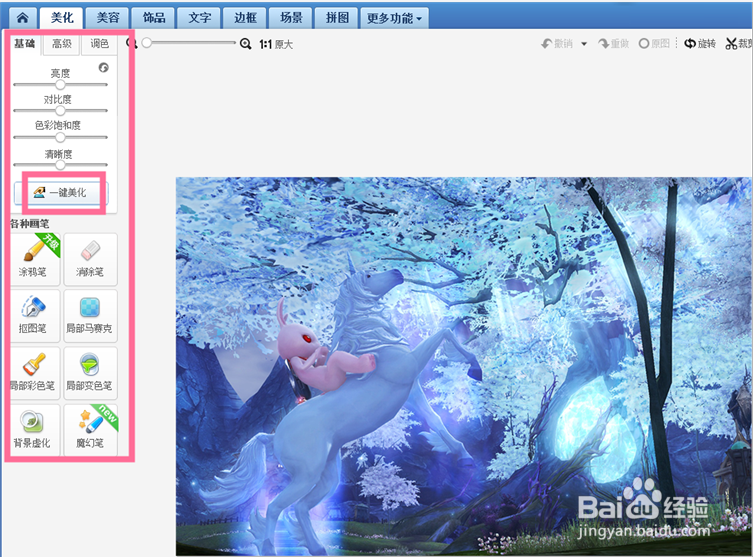Select the 涂鸦笔 doodle brush tool

(34, 259)
